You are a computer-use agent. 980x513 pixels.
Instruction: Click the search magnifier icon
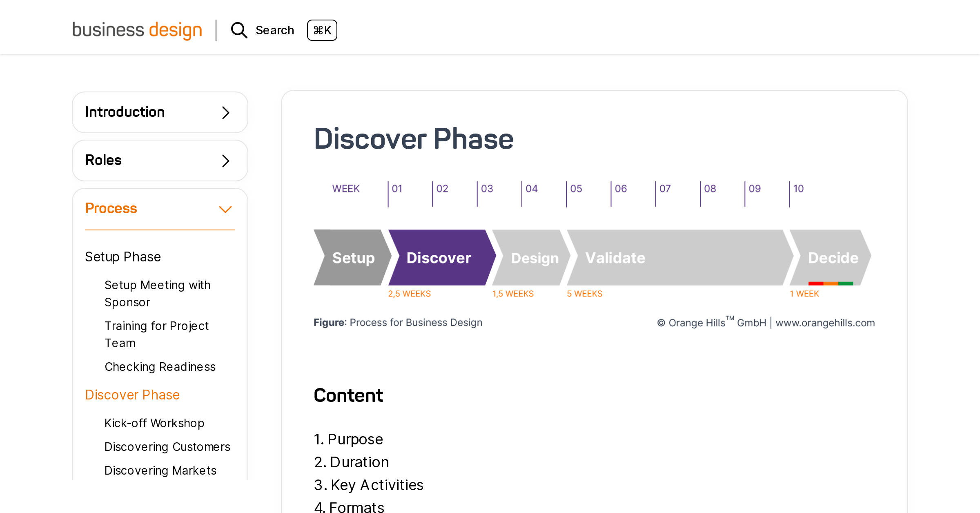239,30
